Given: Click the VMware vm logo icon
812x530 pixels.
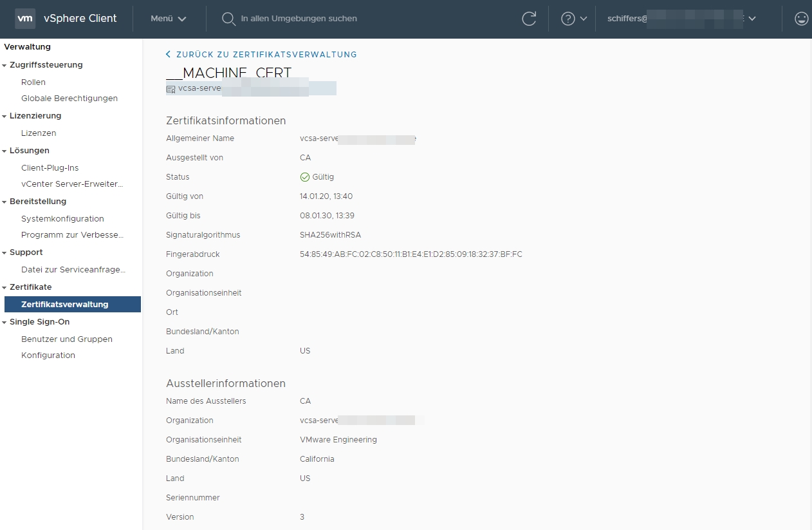Looking at the screenshot, I should point(25,19).
